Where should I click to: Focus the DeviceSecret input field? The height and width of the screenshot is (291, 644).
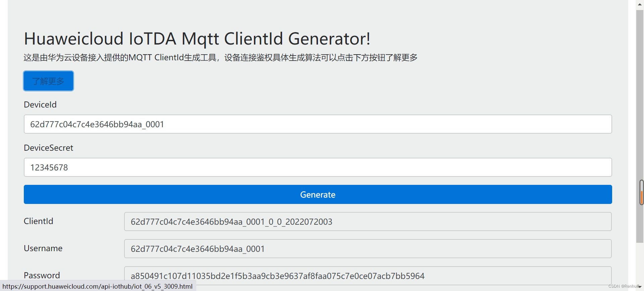pos(318,167)
